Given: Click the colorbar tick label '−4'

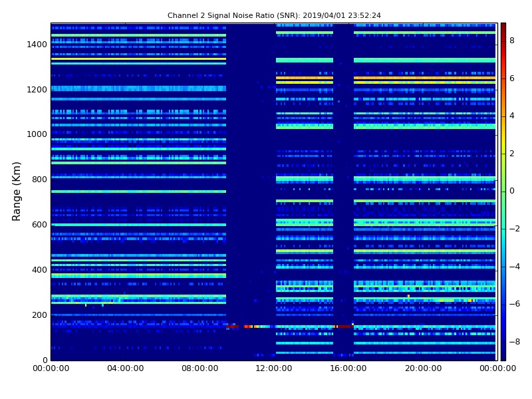Looking at the screenshot, I should pos(514,267).
